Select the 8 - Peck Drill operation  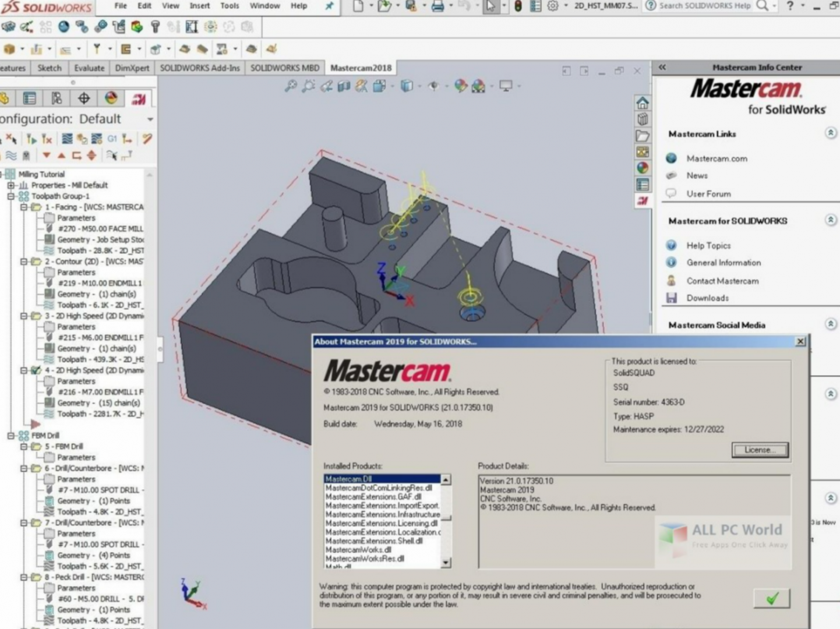pyautogui.click(x=94, y=577)
